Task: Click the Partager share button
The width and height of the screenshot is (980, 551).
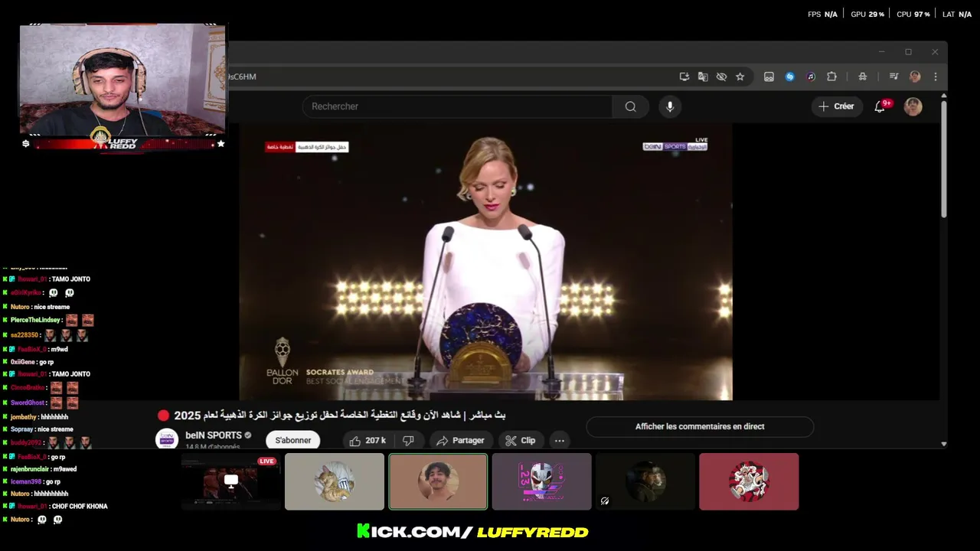Action: pos(460,441)
